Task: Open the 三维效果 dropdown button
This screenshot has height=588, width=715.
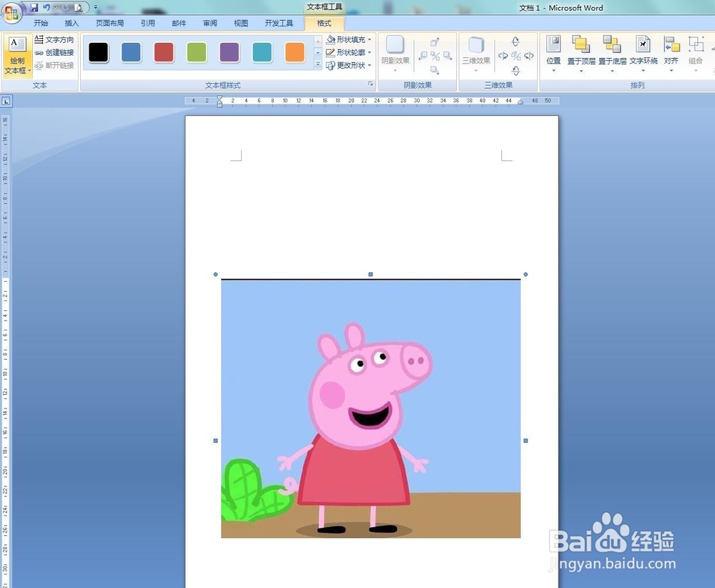Action: (476, 54)
